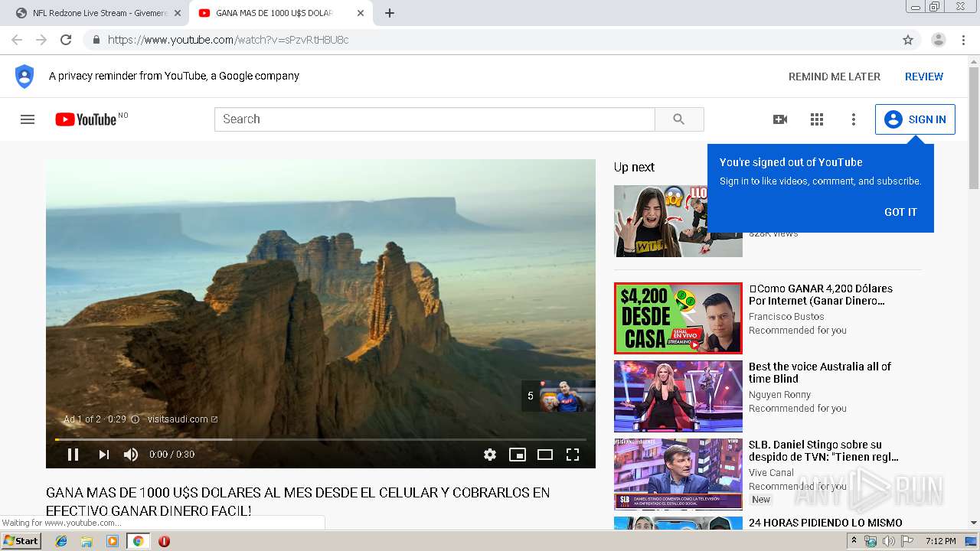Open SLB. Daniel Stingo video title
The width and height of the screenshot is (980, 551).
824,451
